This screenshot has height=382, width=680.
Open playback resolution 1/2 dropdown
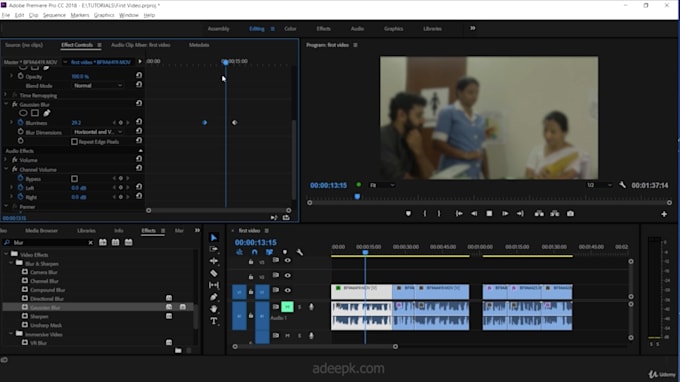tap(599, 185)
